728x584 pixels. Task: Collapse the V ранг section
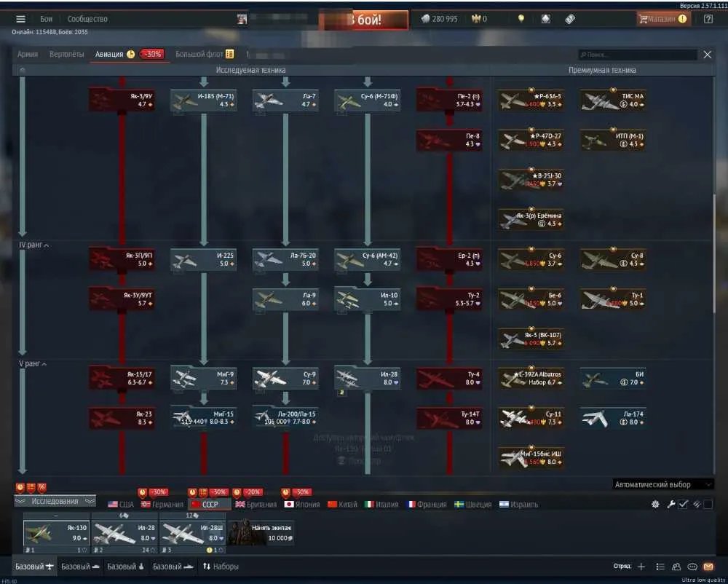(33, 363)
